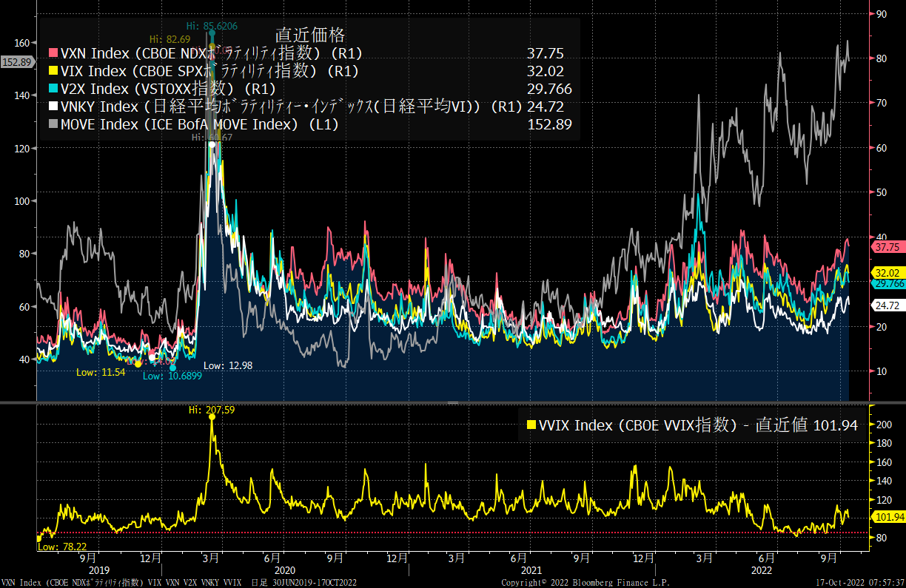Viewport: 906px width, 588px height.
Task: Click the 70 tick on right axis
Action: (882, 103)
